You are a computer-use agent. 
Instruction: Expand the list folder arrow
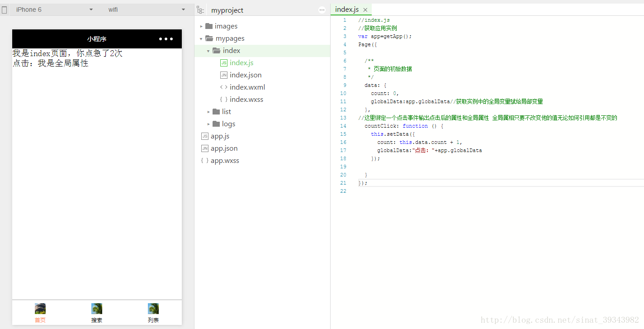[208, 112]
